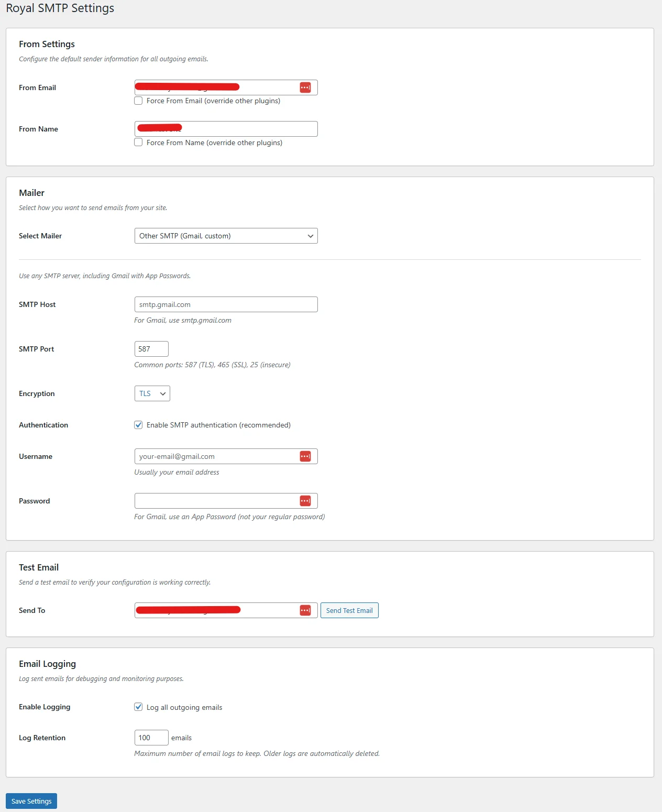Enable Force From Name override
Screen dimensions: 662x812
tap(138, 142)
